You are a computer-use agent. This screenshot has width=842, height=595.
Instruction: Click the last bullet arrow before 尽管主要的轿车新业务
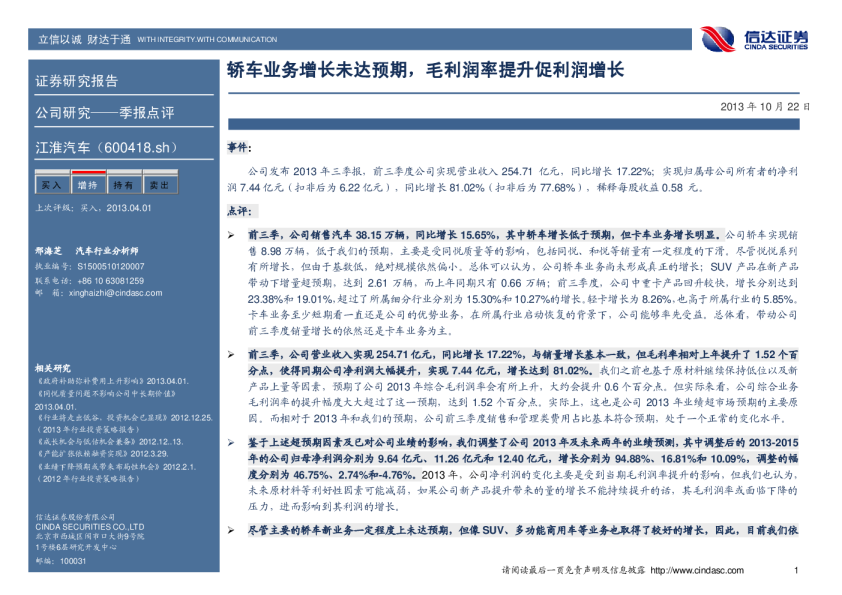231,527
